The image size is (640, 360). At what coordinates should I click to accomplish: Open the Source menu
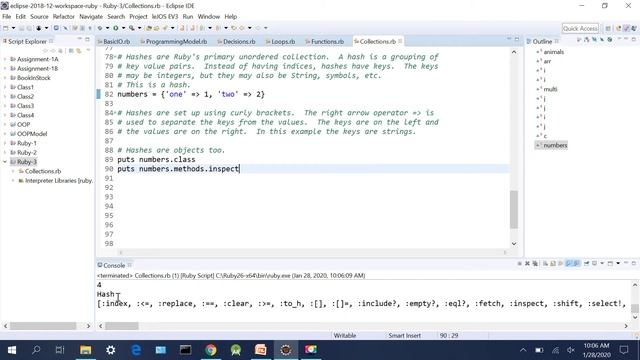pos(39,17)
